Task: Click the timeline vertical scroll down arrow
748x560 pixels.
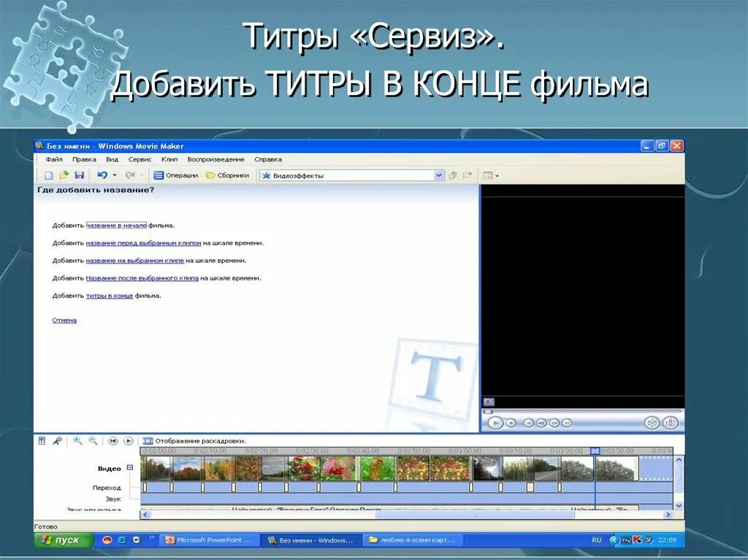Action: tap(679, 505)
